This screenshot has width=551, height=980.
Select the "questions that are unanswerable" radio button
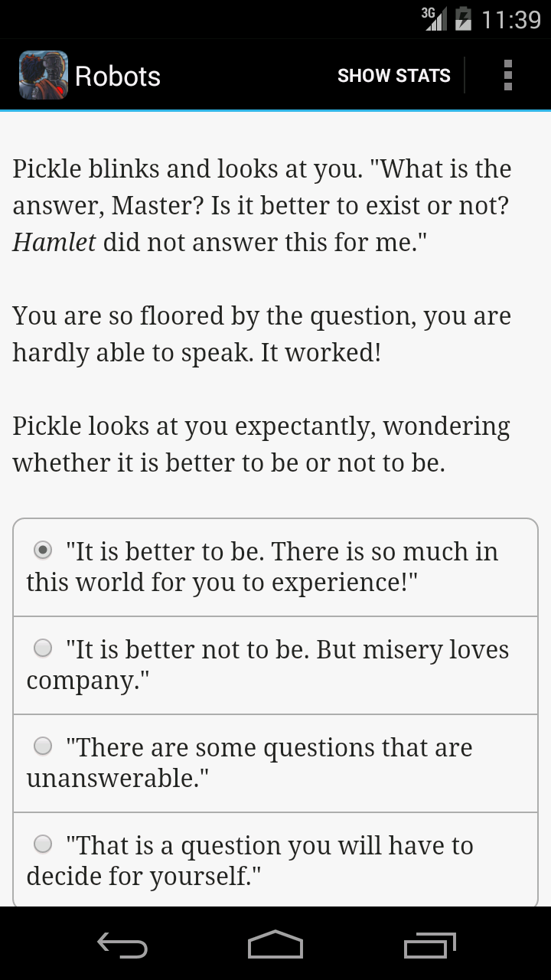point(44,746)
